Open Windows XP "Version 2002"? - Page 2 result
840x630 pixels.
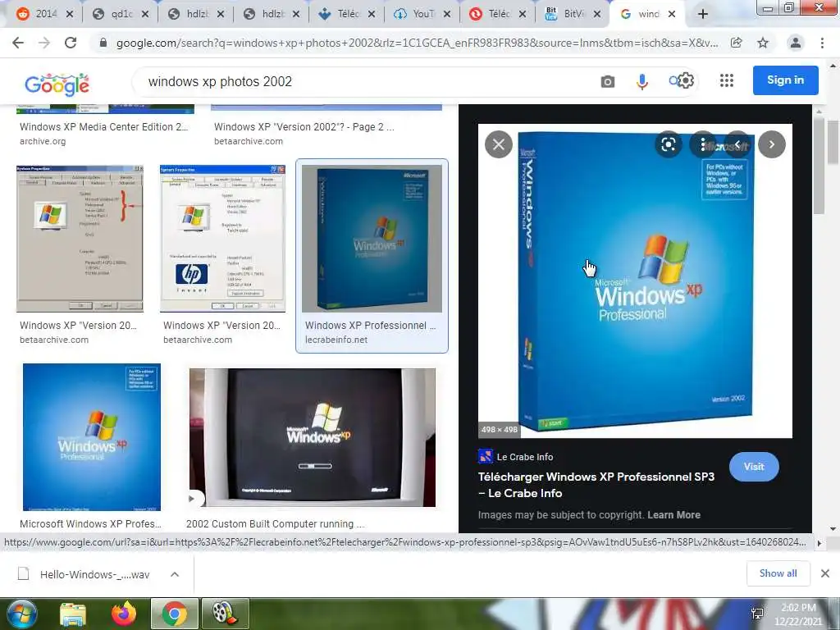304,127
